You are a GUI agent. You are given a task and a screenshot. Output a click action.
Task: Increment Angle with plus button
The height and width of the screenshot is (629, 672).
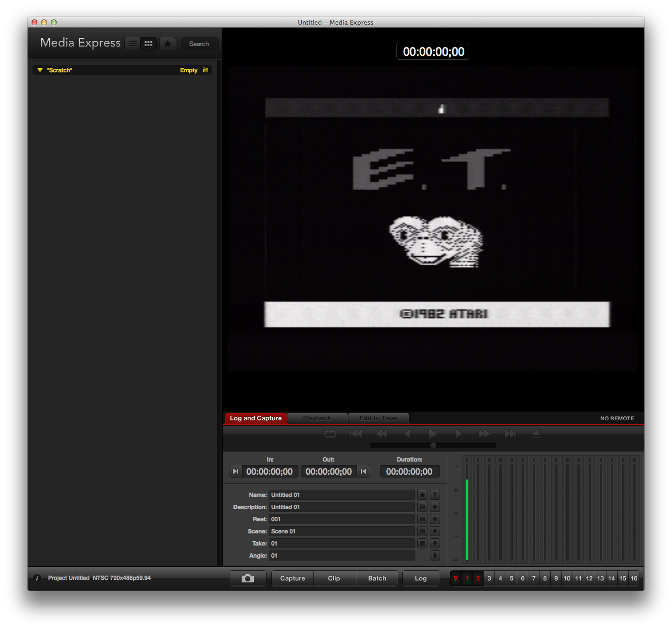pos(435,556)
